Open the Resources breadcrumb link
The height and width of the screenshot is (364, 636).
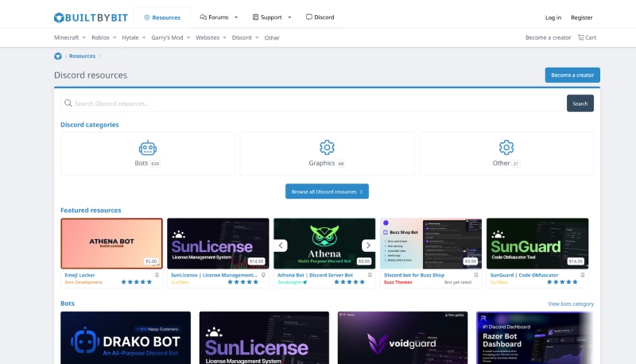(82, 56)
